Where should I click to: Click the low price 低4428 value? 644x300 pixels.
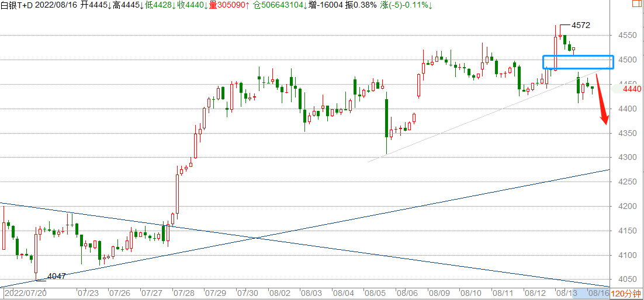(x=160, y=5)
